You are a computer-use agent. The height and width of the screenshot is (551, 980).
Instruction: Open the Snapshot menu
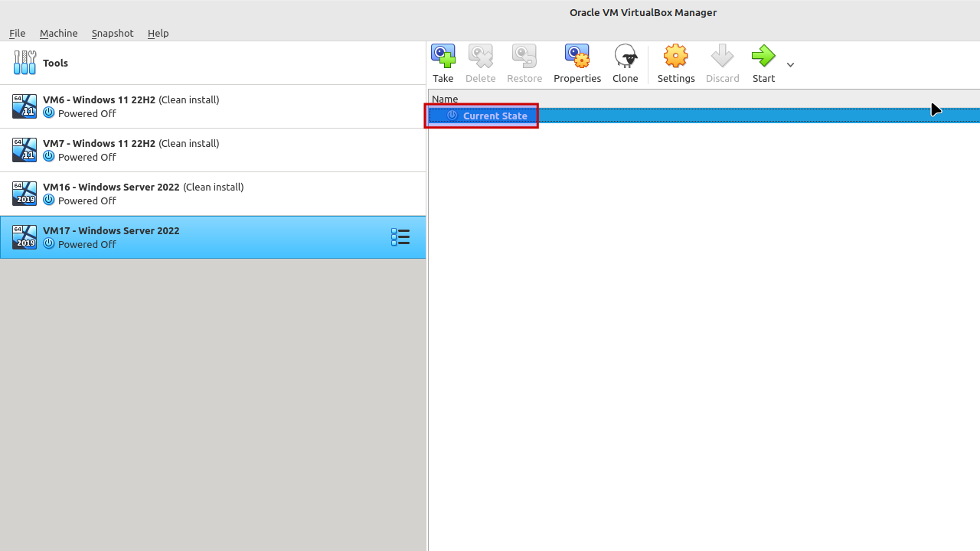click(x=113, y=33)
